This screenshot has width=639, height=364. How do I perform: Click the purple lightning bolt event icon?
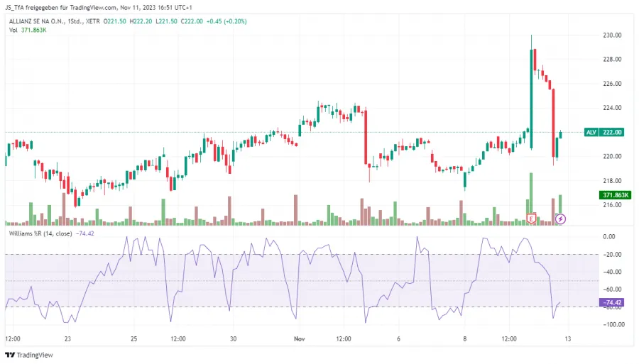[561, 219]
